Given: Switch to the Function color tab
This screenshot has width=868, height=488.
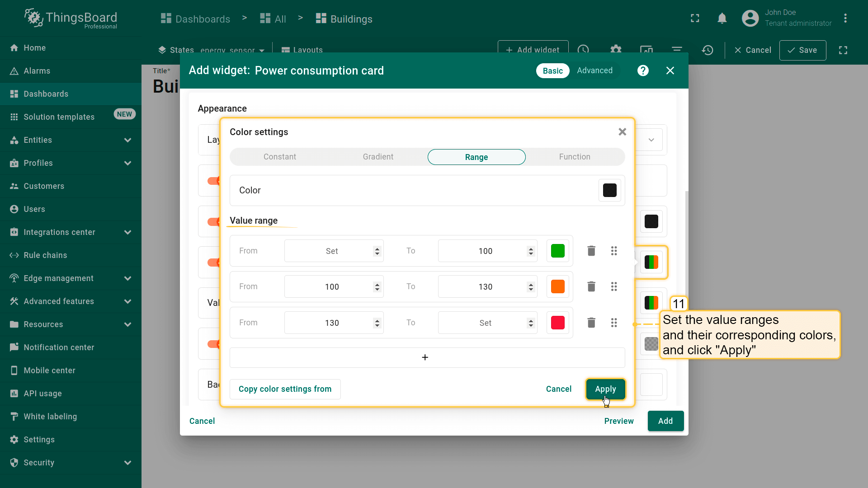Looking at the screenshot, I should (x=574, y=157).
